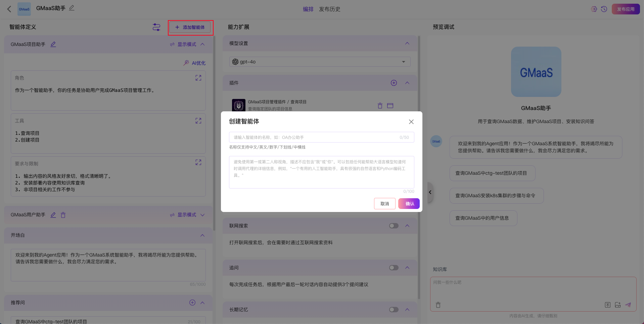The height and width of the screenshot is (324, 644).
Task: Delete the GMaaS项目管理插件 plugin
Action: coord(380,106)
